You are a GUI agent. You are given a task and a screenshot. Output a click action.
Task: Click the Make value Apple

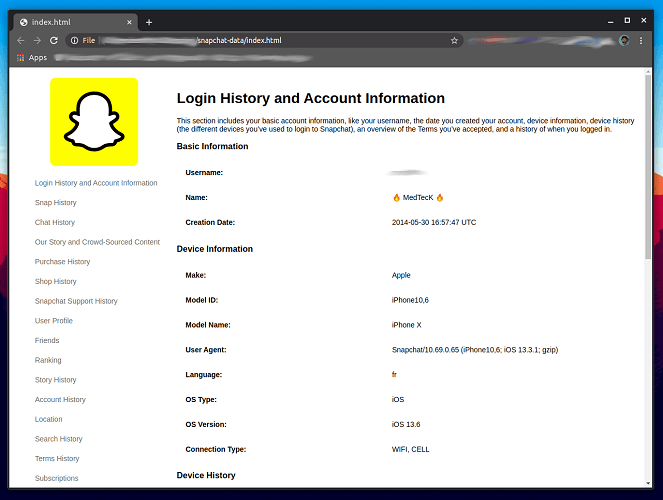(x=401, y=275)
